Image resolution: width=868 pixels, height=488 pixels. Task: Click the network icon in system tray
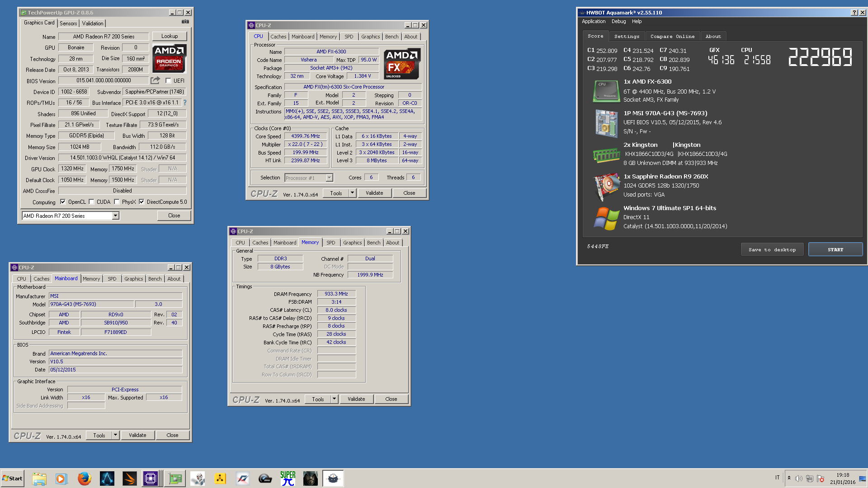[x=810, y=479]
